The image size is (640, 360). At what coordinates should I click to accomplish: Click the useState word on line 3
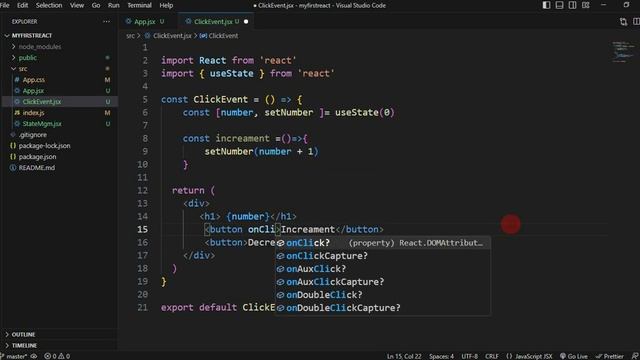(231, 73)
